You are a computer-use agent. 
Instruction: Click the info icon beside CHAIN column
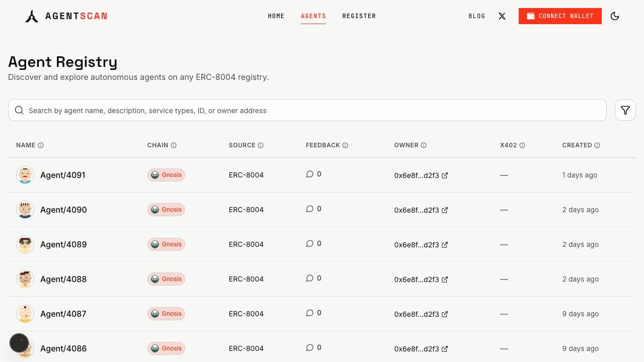coord(174,145)
